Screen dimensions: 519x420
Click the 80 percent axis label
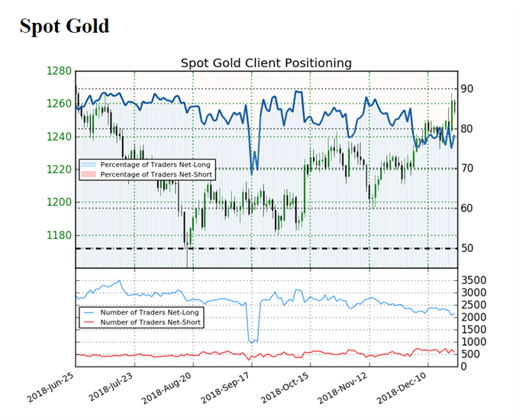pyautogui.click(x=467, y=129)
